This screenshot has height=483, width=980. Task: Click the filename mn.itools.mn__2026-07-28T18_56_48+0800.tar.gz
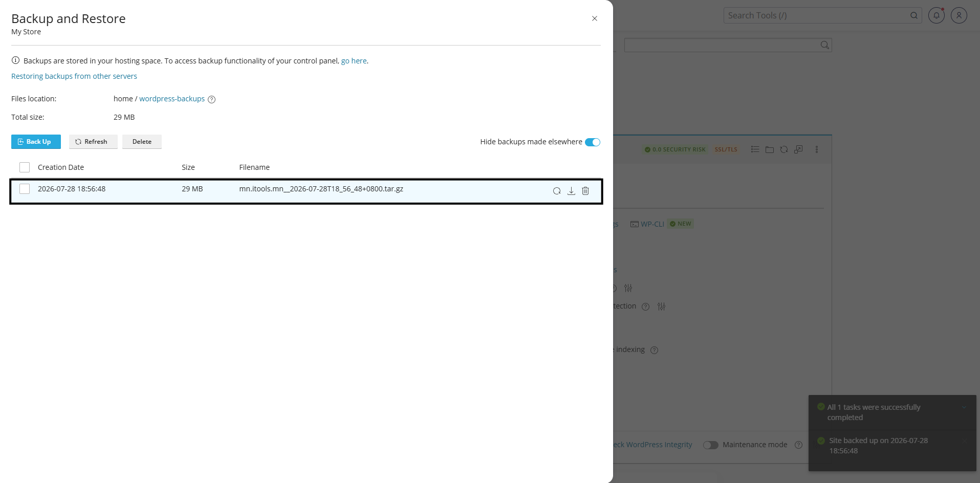pos(321,189)
